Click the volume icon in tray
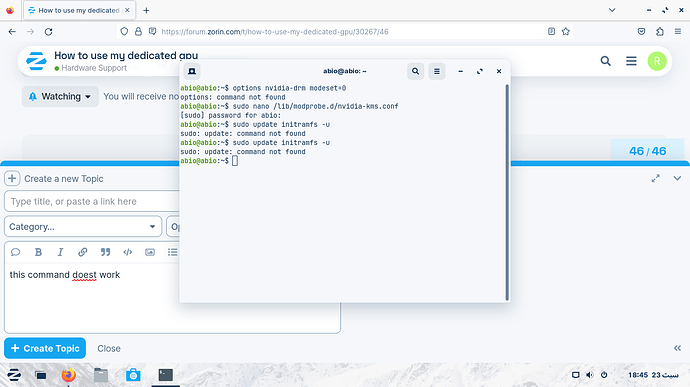 590,375
